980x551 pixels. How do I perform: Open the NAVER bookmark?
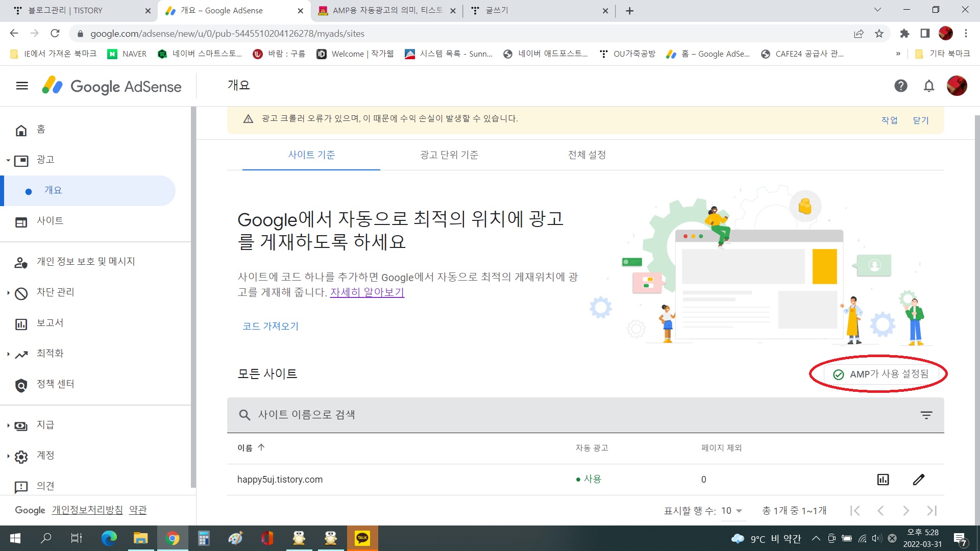coord(127,54)
